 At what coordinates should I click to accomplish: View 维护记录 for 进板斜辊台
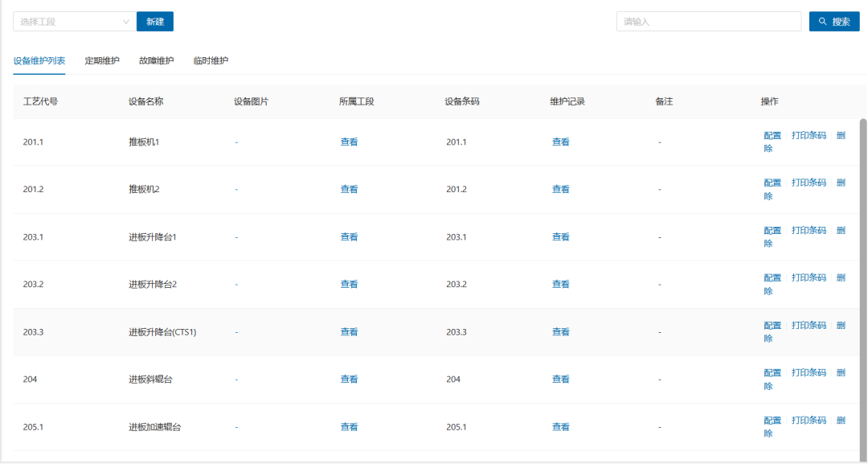tap(561, 380)
